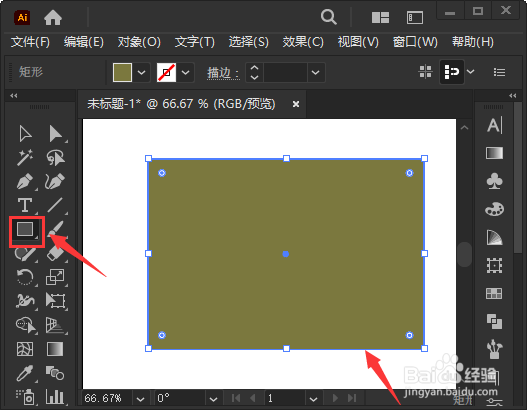The width and height of the screenshot is (527, 410).
Task: Open the artboard number dropdown
Action: (x=313, y=399)
